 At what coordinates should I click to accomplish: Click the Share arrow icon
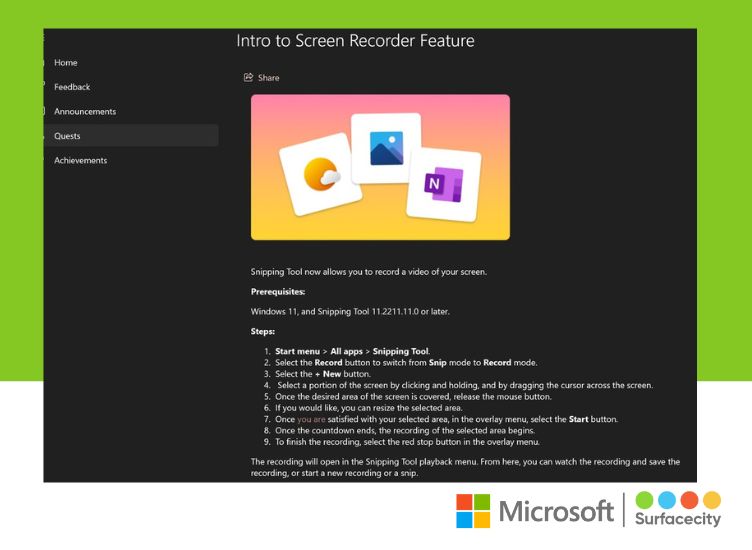[248, 77]
